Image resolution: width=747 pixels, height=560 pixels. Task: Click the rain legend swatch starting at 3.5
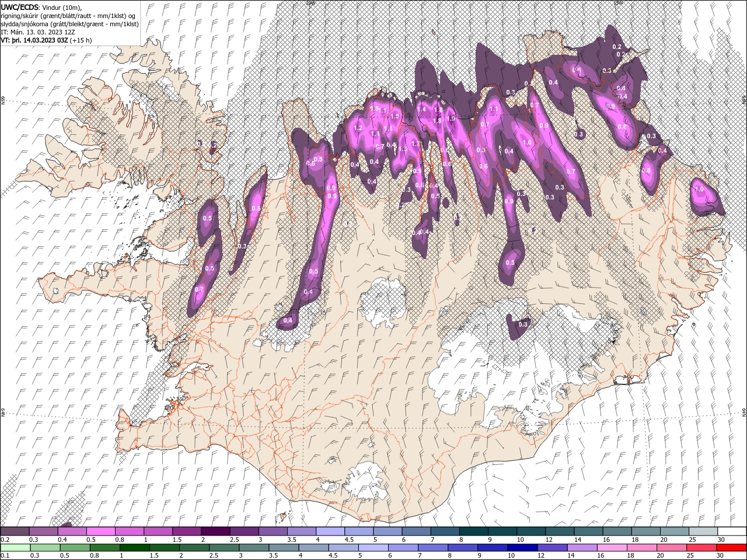(x=282, y=547)
